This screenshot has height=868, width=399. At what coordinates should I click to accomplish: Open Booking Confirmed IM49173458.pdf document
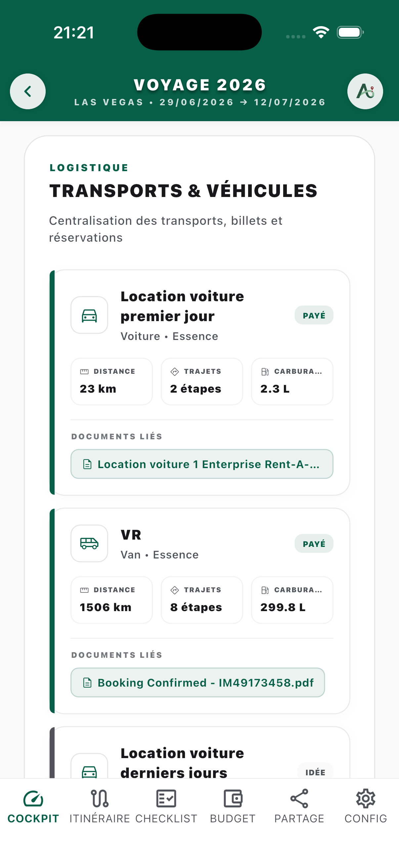pyautogui.click(x=198, y=682)
